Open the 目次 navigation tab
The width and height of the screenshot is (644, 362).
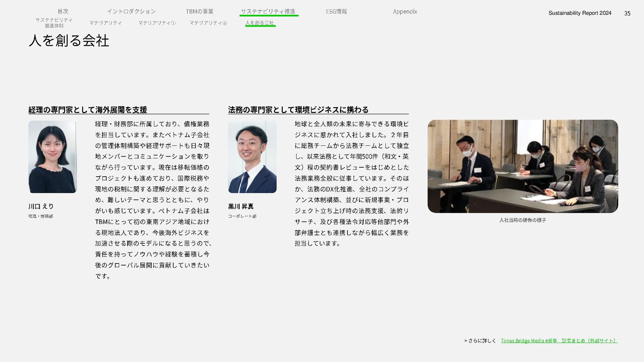pyautogui.click(x=63, y=11)
